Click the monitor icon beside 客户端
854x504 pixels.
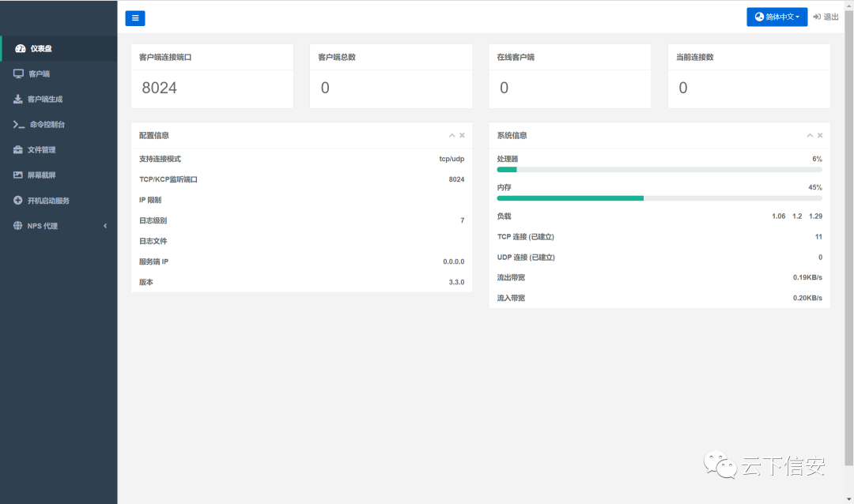(x=18, y=73)
